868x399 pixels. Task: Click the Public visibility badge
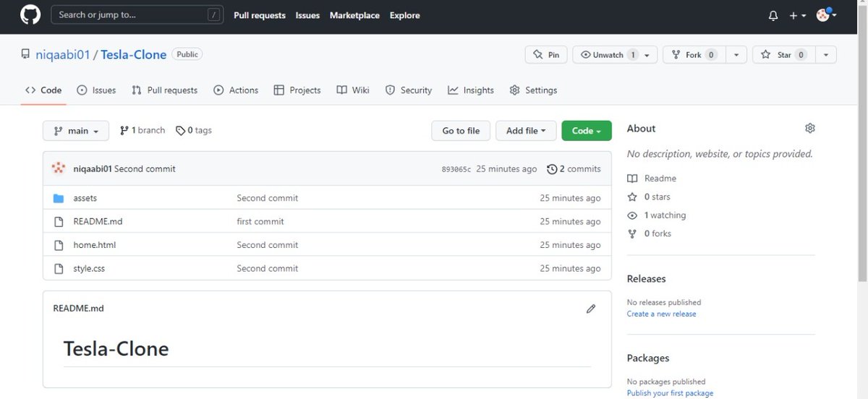coord(187,54)
